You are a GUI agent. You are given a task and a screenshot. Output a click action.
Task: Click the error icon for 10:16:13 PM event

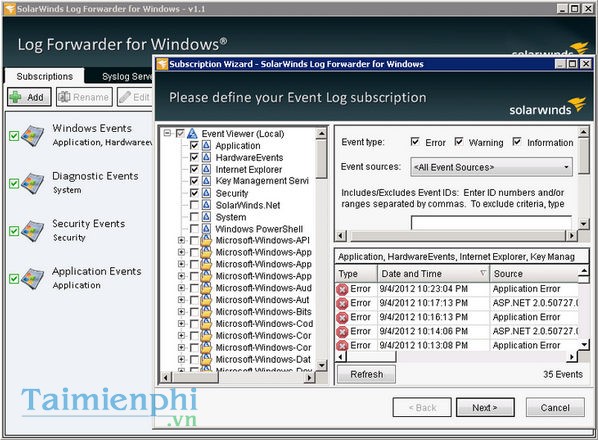pyautogui.click(x=342, y=318)
